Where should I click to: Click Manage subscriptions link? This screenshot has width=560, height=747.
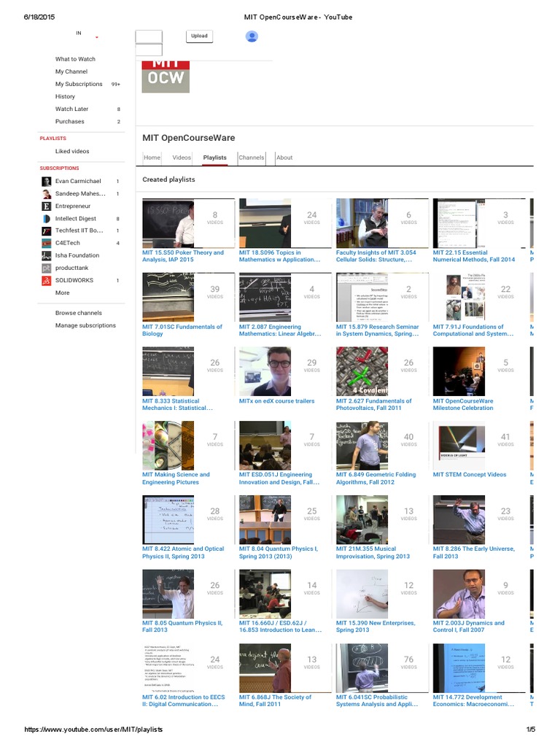[85, 325]
